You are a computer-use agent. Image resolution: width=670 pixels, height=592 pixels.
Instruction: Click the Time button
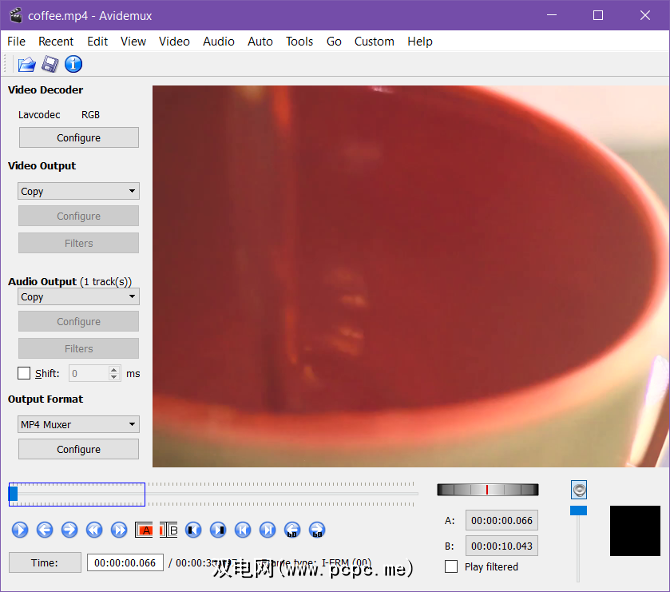click(x=45, y=563)
